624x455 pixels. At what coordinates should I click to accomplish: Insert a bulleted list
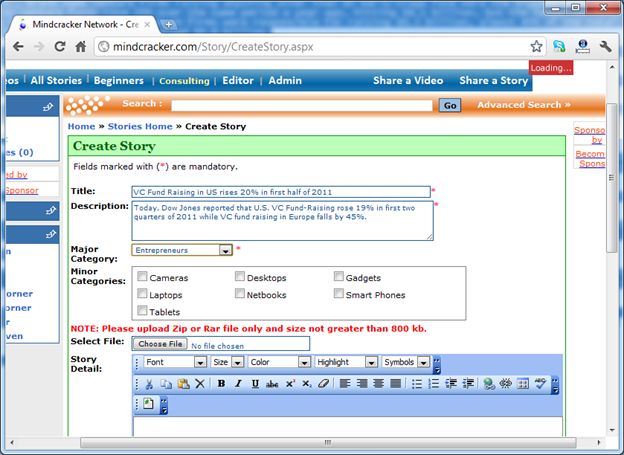coord(417,384)
